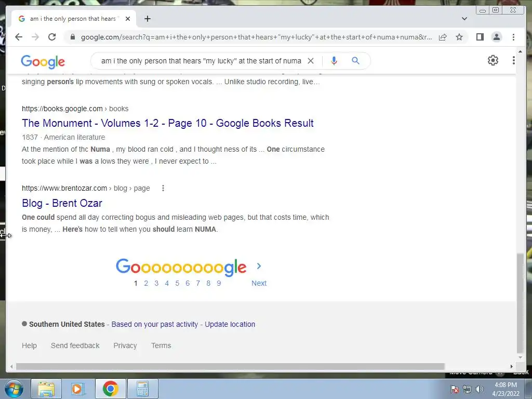Open the Privacy footer link
This screenshot has height=399, width=532.
click(125, 345)
